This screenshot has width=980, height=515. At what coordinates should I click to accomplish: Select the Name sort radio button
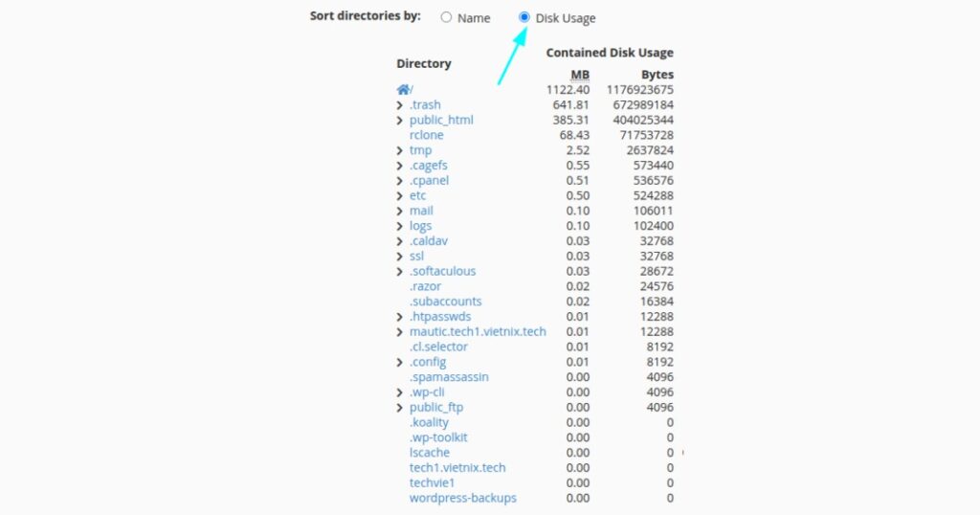[x=446, y=17]
